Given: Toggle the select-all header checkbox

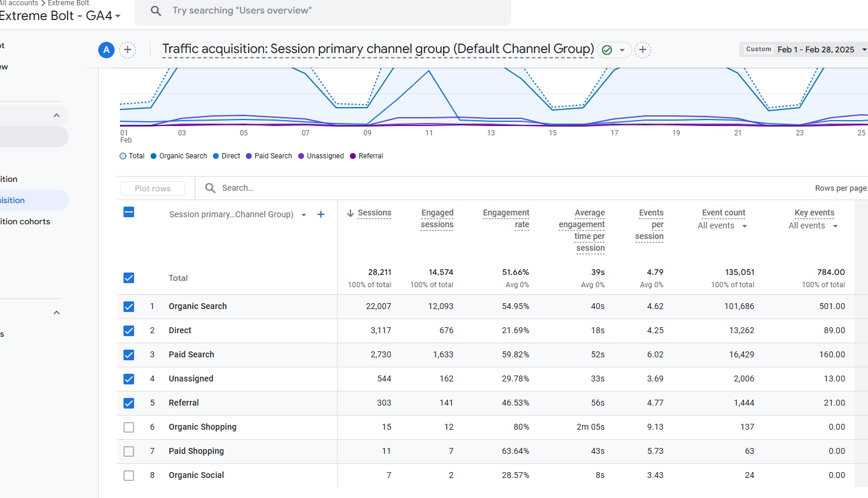Looking at the screenshot, I should click(x=129, y=212).
